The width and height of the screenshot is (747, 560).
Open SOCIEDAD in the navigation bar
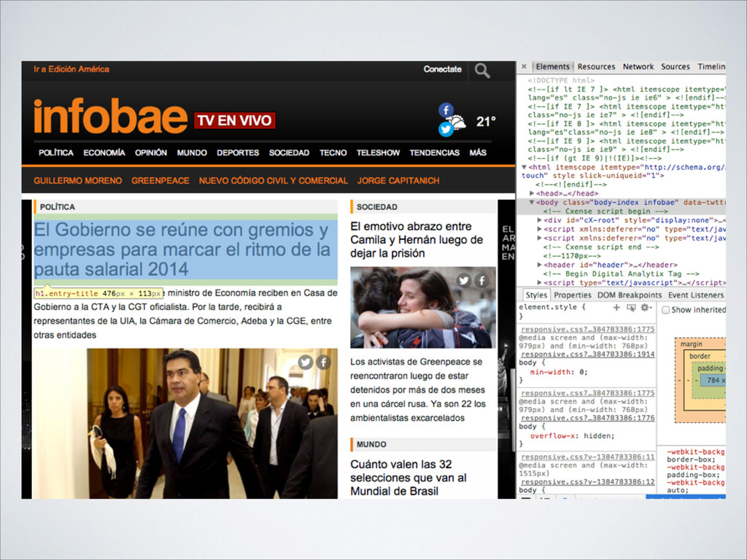[x=289, y=153]
